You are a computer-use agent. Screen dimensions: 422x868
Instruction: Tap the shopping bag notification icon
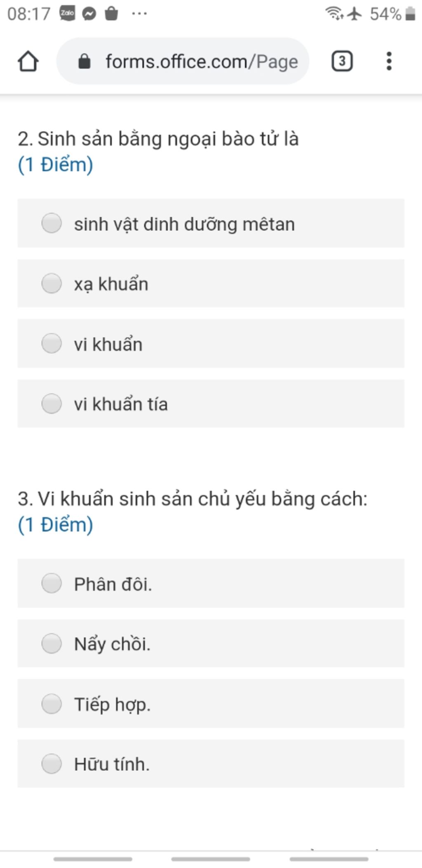pyautogui.click(x=111, y=14)
